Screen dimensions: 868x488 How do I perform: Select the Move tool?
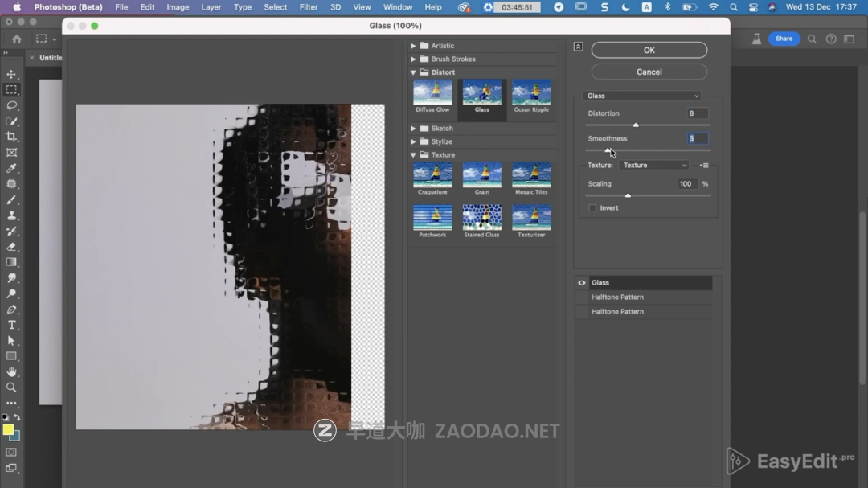click(11, 74)
